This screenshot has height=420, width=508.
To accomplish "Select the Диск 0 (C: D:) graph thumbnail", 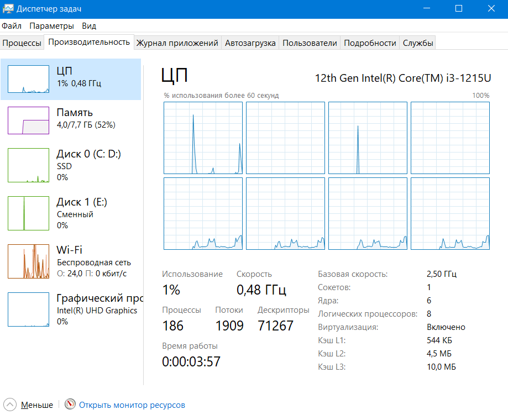I will [x=29, y=165].
